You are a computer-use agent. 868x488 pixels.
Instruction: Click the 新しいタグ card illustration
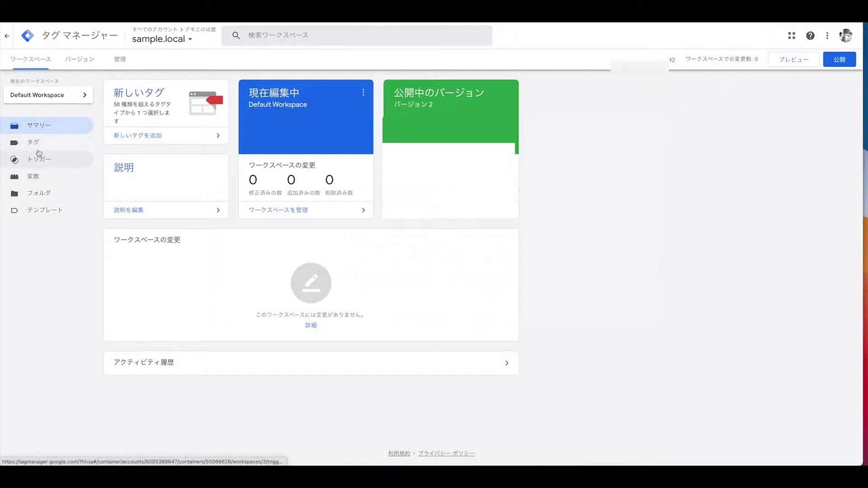pyautogui.click(x=205, y=103)
